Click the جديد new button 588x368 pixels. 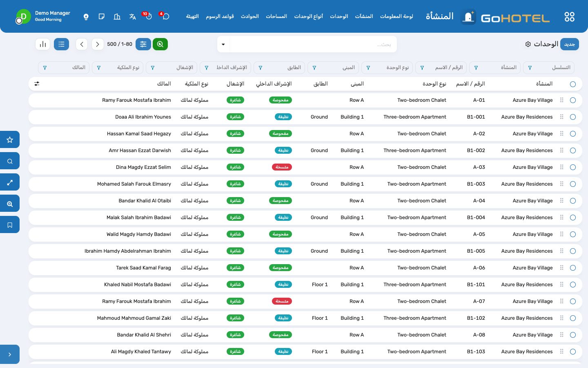[570, 44]
